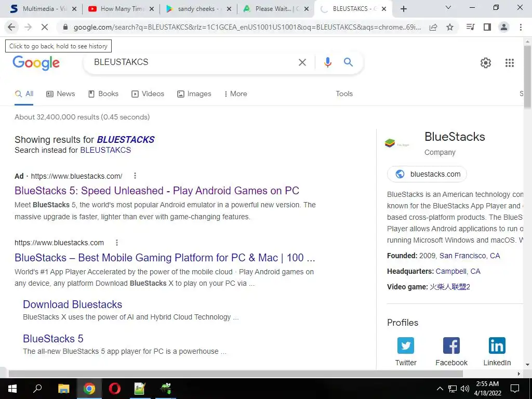Open BlueStacks 5: Speed Unleashed ad link
532x399 pixels.
(x=157, y=191)
